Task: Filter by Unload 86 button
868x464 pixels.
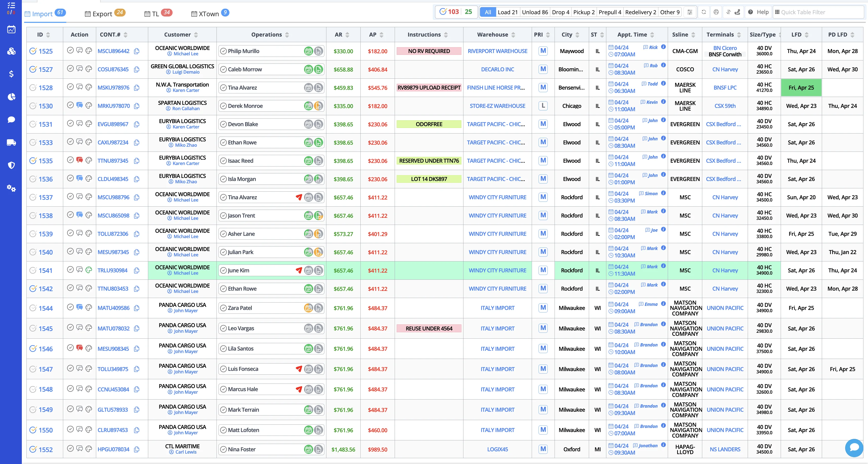Action: pyautogui.click(x=535, y=12)
